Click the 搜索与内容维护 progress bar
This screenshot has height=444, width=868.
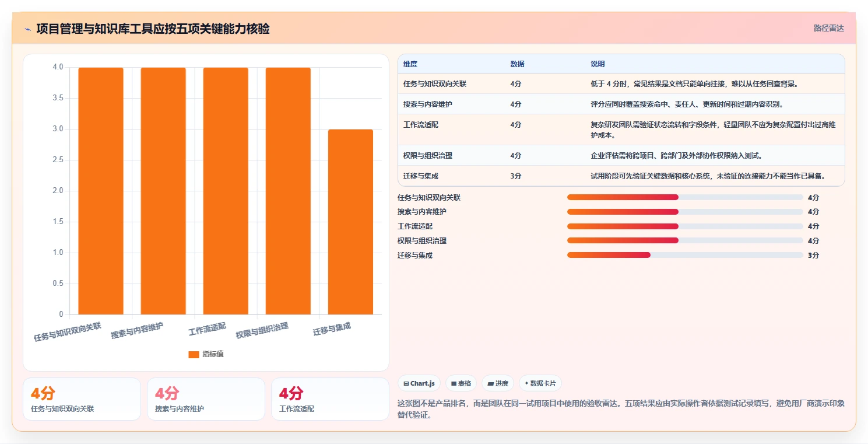tap(685, 212)
